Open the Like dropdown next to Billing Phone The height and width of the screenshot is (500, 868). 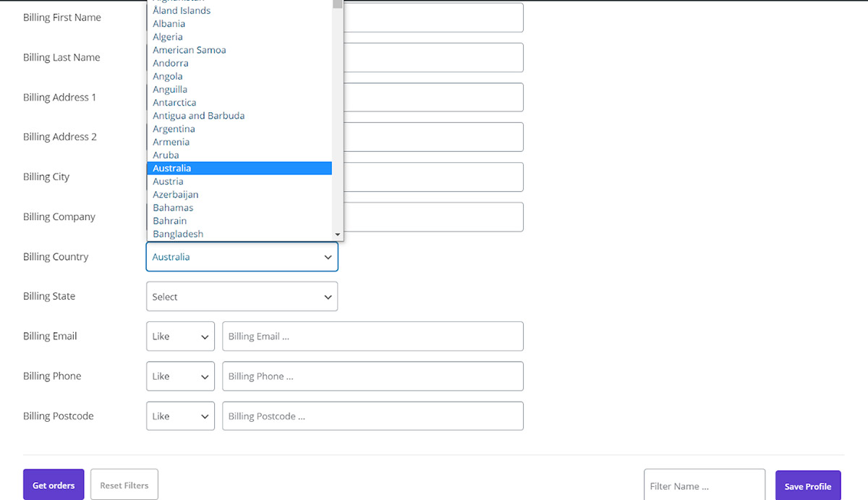pos(180,376)
